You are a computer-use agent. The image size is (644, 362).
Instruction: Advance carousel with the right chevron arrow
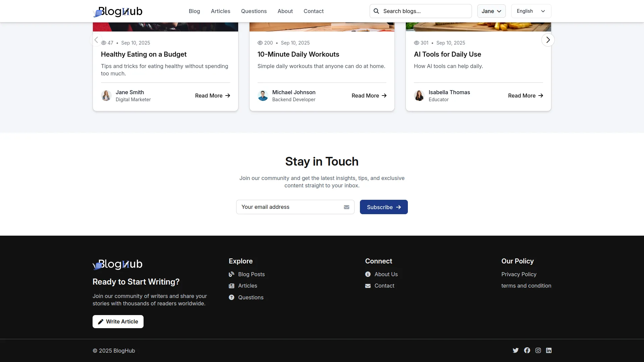click(547, 40)
